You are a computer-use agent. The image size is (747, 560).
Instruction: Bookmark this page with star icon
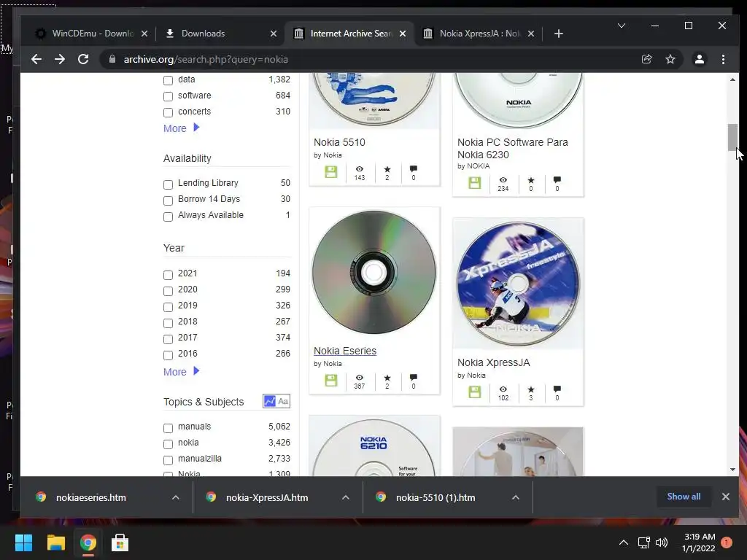click(x=670, y=59)
